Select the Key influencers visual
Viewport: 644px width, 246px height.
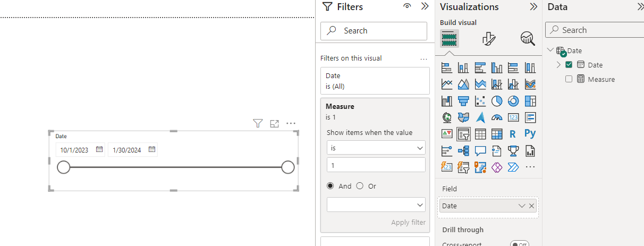point(447,151)
